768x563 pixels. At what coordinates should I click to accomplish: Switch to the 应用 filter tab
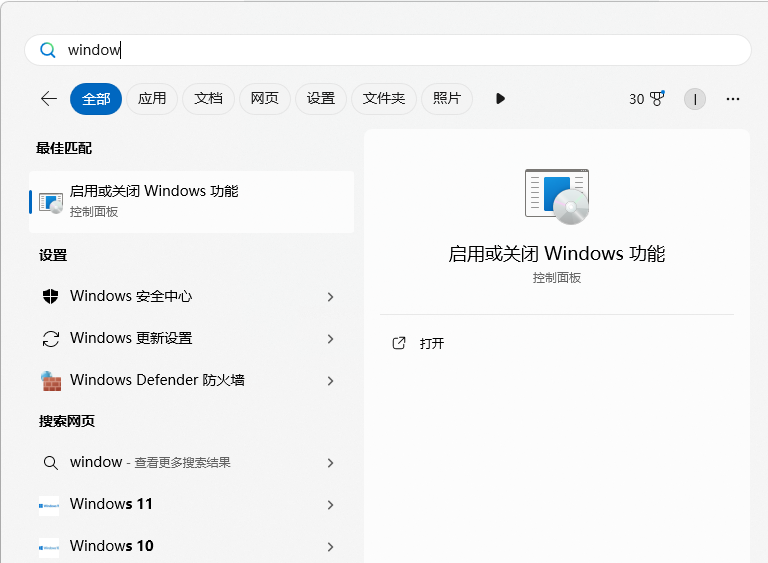[x=152, y=99]
